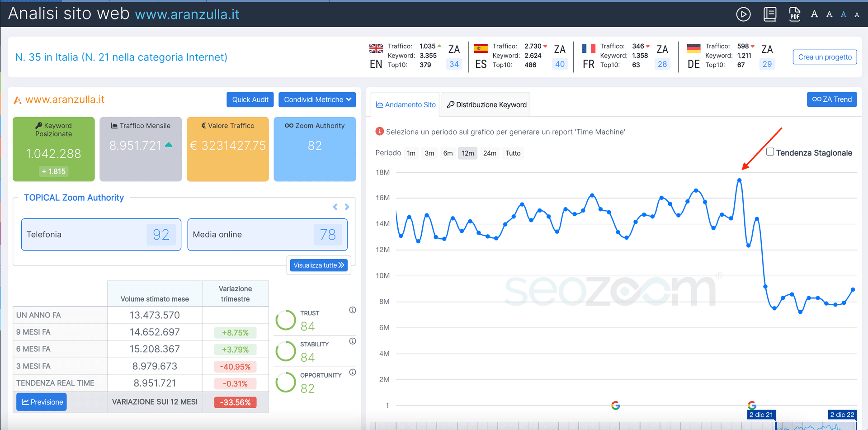Switch to Andamento Sito tab
Viewport: 868px width, 430px height.
(x=406, y=105)
